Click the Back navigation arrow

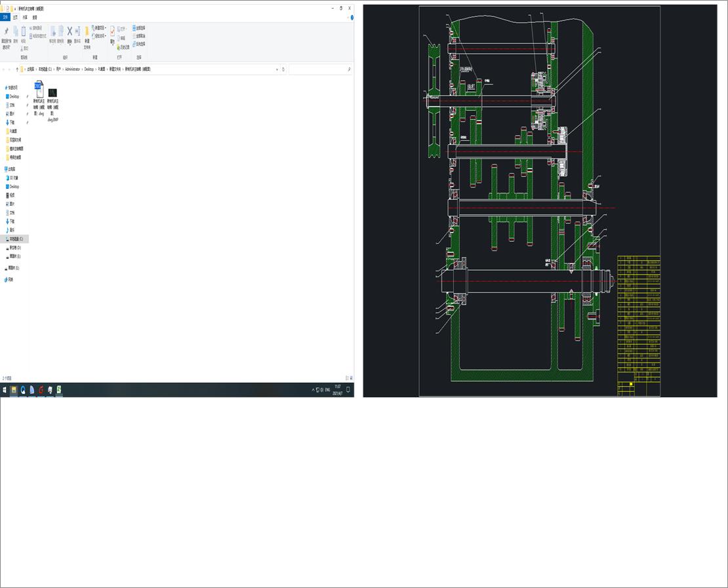4,69
